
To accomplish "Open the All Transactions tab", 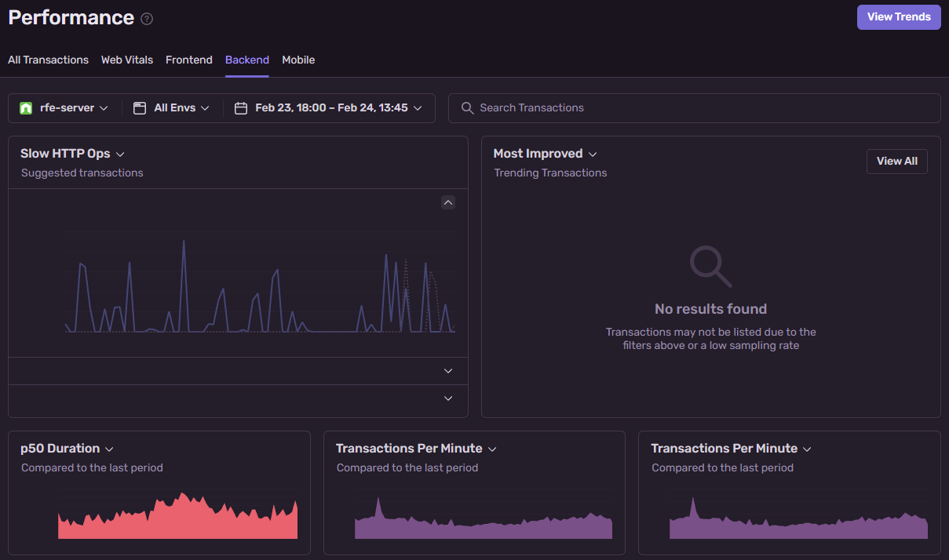I will pyautogui.click(x=48, y=60).
